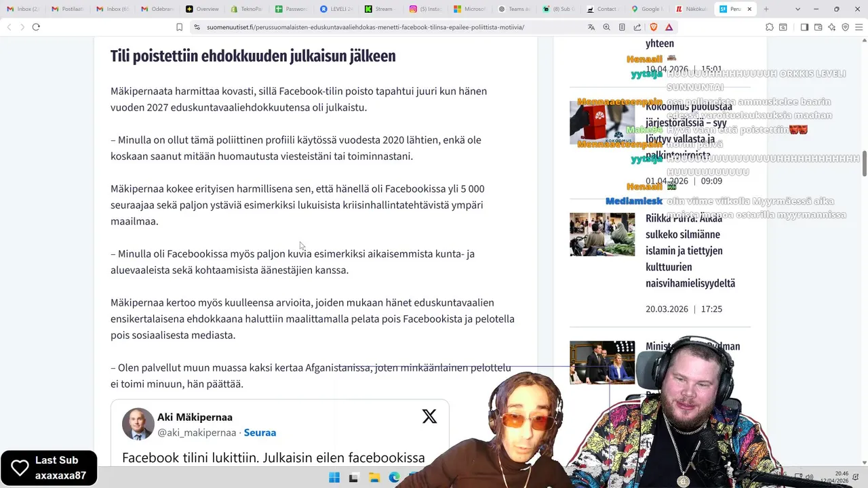Open zoom control magnifier icon
This screenshot has height=488, width=868.
pyautogui.click(x=606, y=27)
